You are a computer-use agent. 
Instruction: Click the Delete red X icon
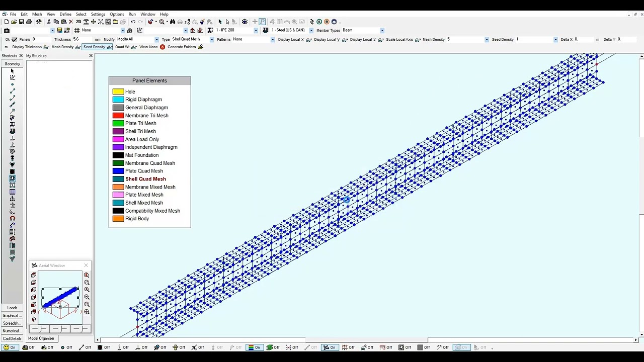coord(71,22)
